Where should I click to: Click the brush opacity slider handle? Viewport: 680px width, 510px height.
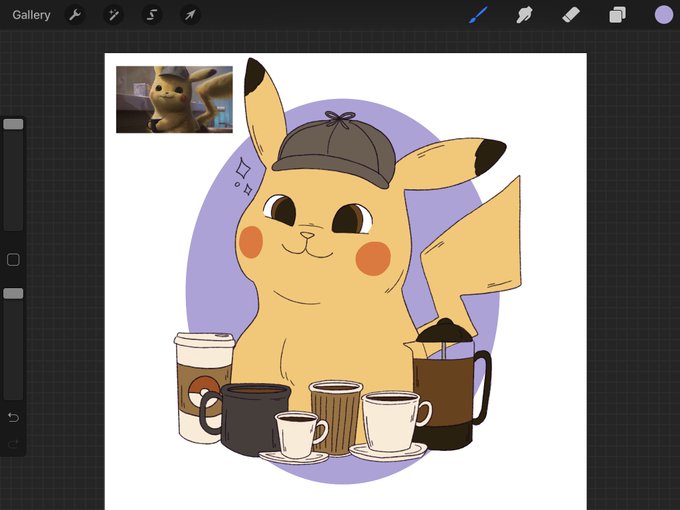click(13, 294)
